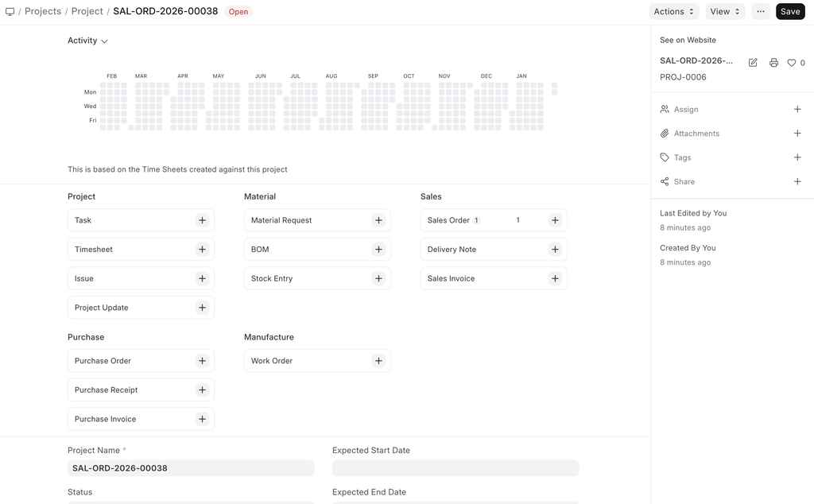The height and width of the screenshot is (504, 814).
Task: Open the View dropdown menu
Action: point(725,12)
